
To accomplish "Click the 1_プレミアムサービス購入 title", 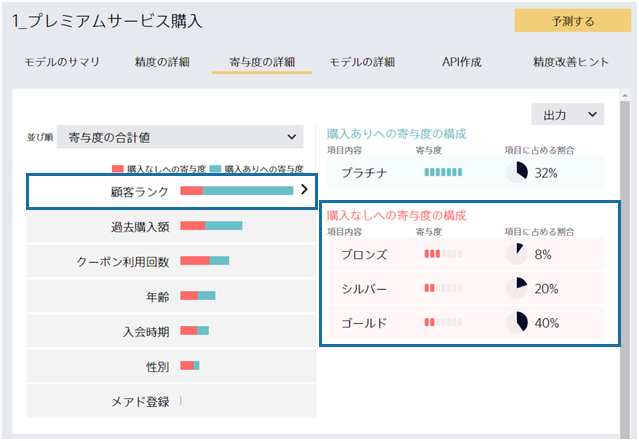I will click(x=107, y=21).
